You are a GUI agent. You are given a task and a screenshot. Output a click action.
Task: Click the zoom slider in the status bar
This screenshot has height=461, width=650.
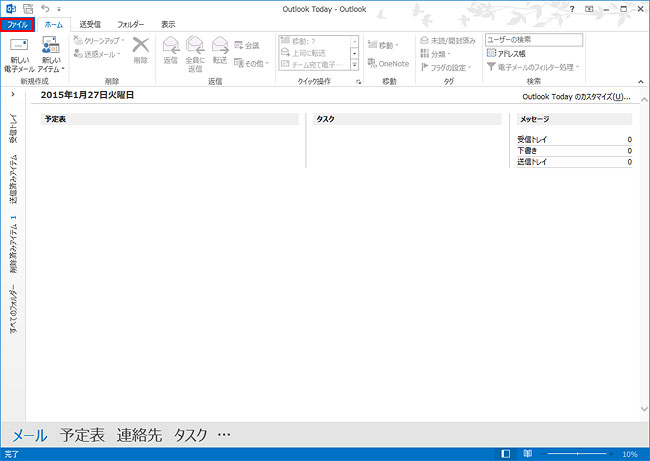pyautogui.click(x=577, y=454)
